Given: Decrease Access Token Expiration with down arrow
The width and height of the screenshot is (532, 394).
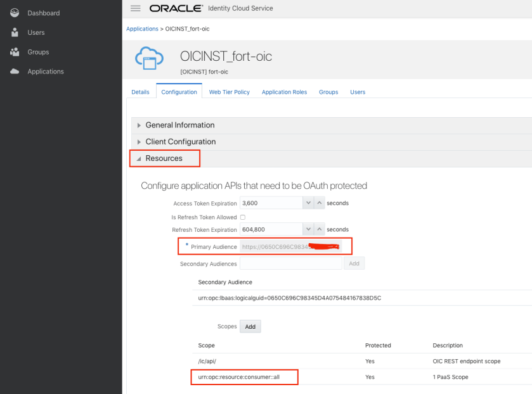Looking at the screenshot, I should click(x=308, y=203).
